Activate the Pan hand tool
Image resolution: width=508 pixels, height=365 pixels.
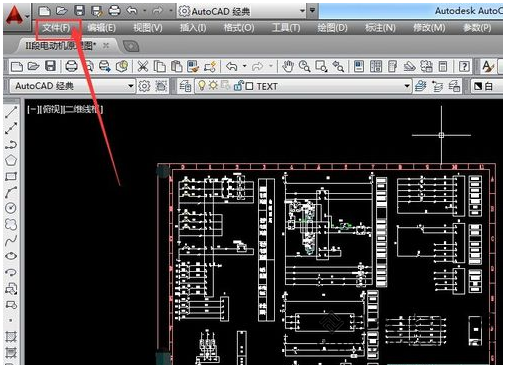pos(288,67)
